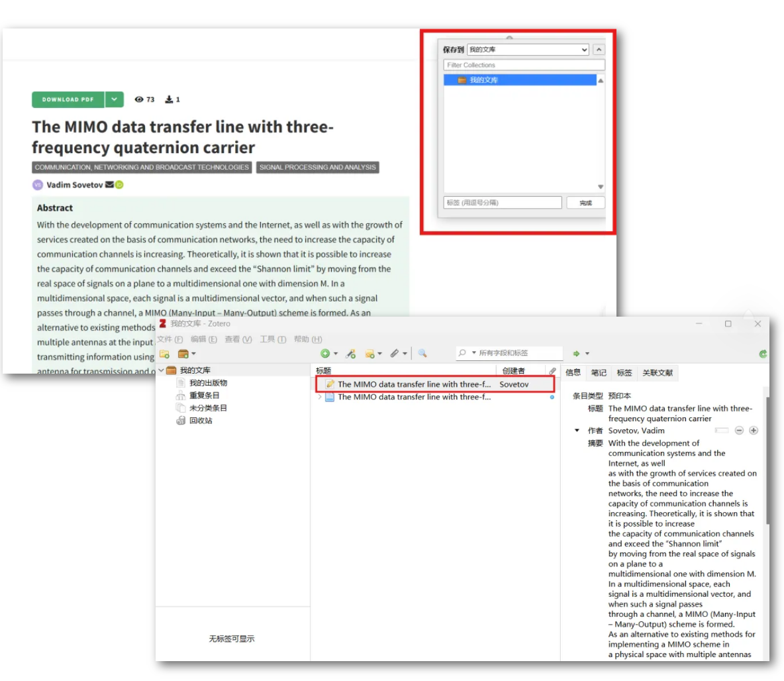The height and width of the screenshot is (681, 784).
Task: Click the Filter Collections input field
Action: click(524, 65)
